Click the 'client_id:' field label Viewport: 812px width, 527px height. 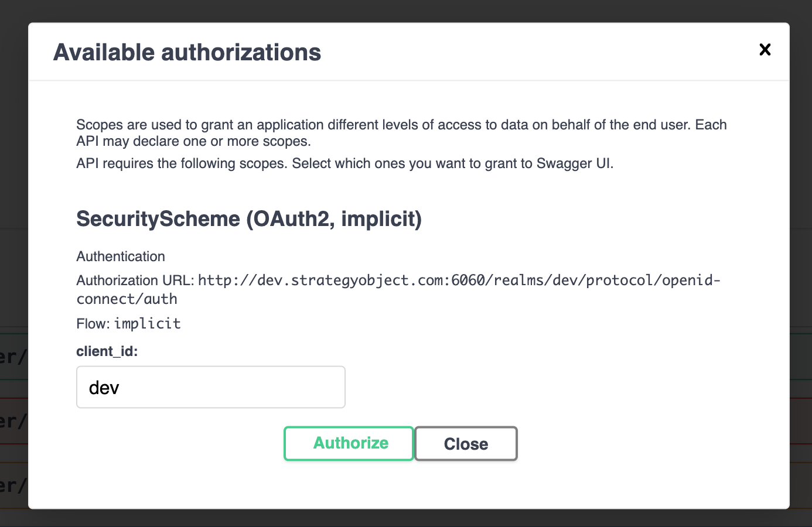pyautogui.click(x=107, y=351)
